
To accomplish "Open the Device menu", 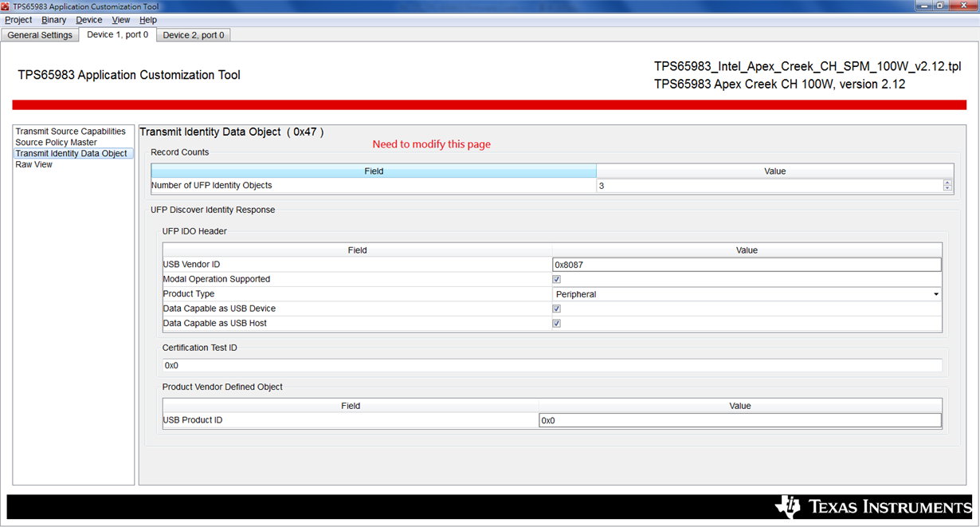I will pyautogui.click(x=88, y=20).
